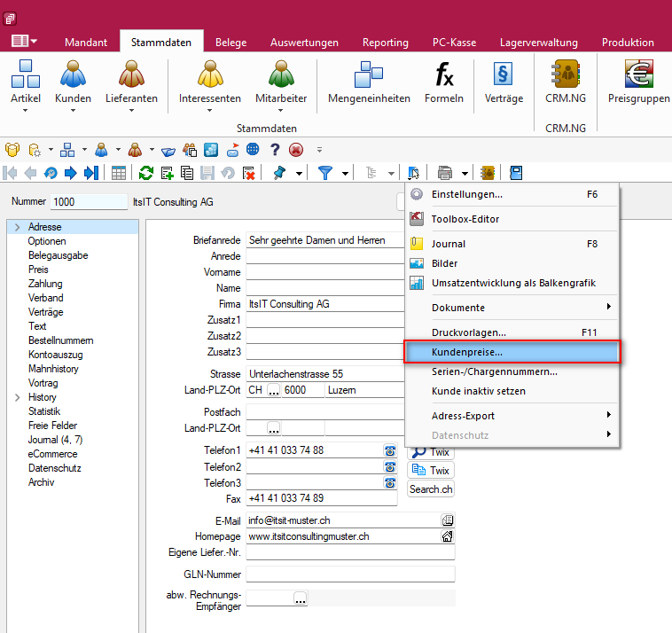Select Umsatzentwicklung als Balkengrafik

(x=512, y=283)
